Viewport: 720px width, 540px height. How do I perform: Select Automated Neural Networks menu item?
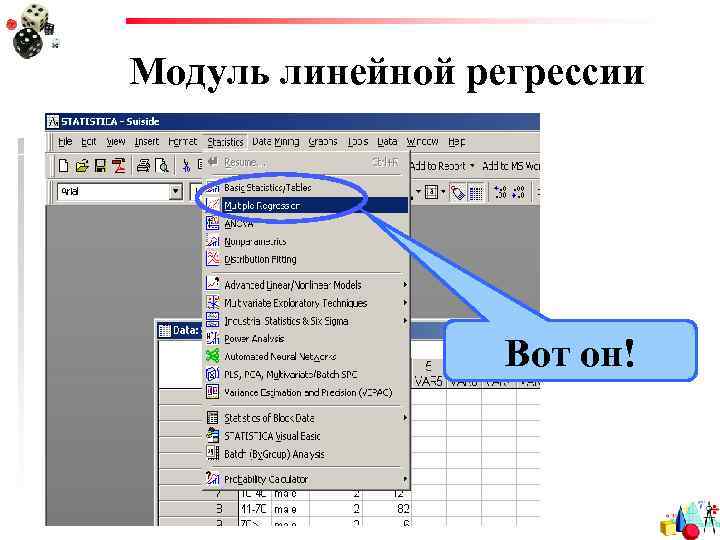coord(306,357)
